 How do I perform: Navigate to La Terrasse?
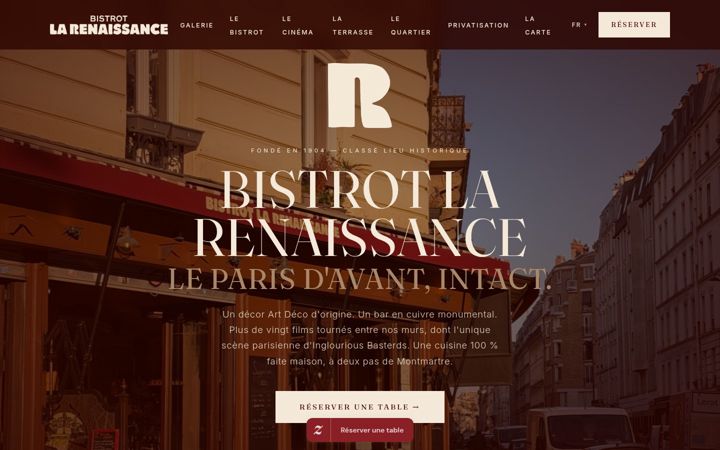353,25
